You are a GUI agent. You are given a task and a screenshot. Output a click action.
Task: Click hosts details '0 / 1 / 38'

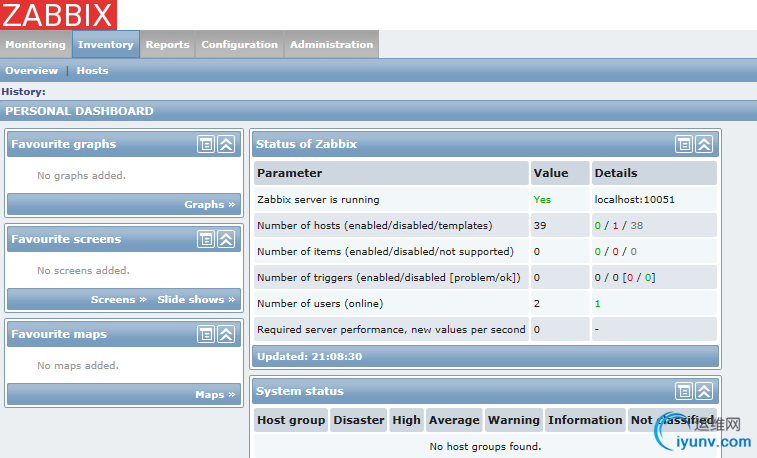point(618,226)
